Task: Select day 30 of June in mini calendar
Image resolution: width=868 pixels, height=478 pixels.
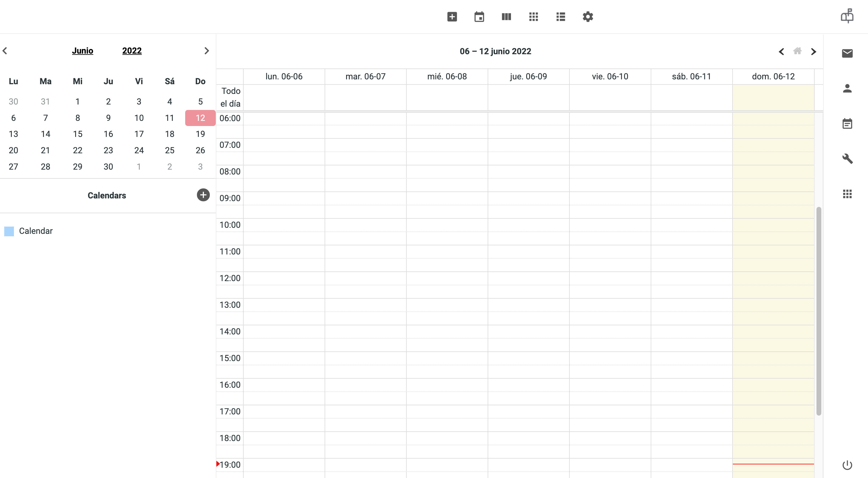Action: tap(108, 167)
